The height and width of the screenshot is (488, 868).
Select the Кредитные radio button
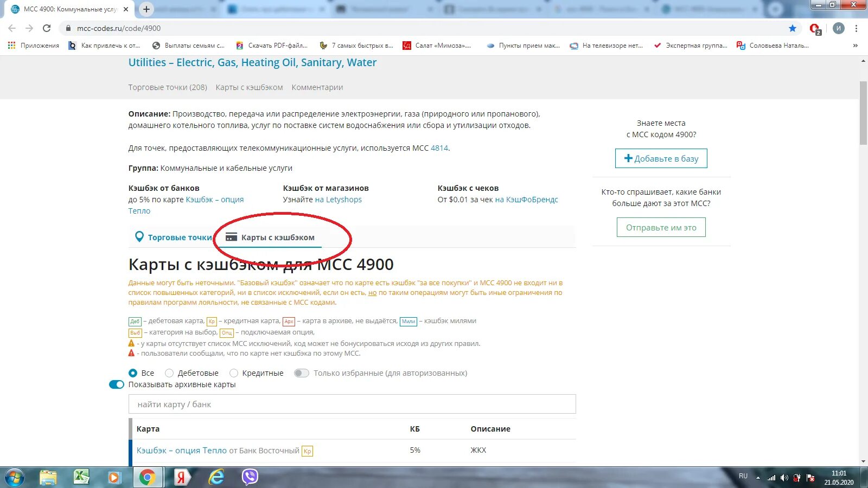234,373
